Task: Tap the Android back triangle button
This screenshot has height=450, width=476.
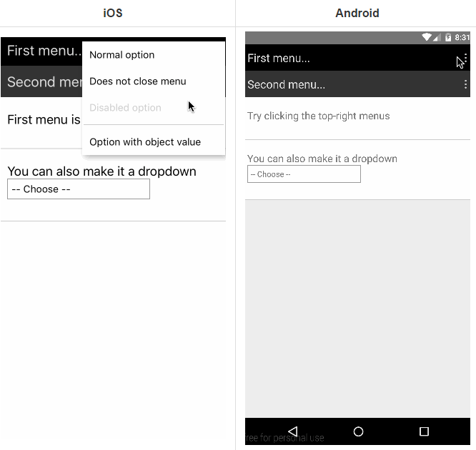Action: pos(293,431)
